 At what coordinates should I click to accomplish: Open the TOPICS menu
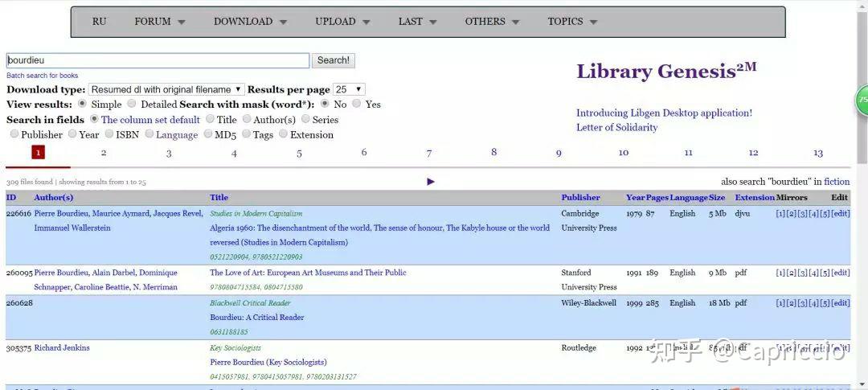572,22
